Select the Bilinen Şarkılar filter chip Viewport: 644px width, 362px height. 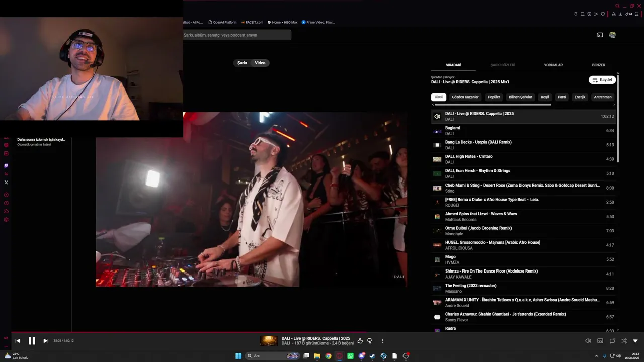point(520,97)
